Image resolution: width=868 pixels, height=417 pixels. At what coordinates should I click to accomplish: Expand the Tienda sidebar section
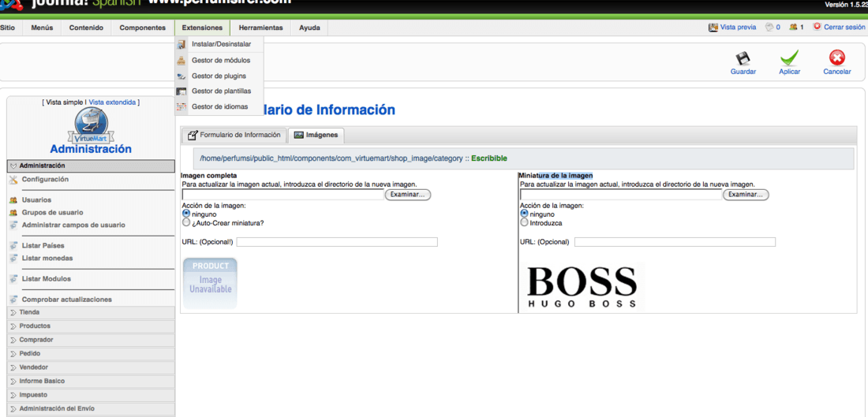(x=91, y=312)
